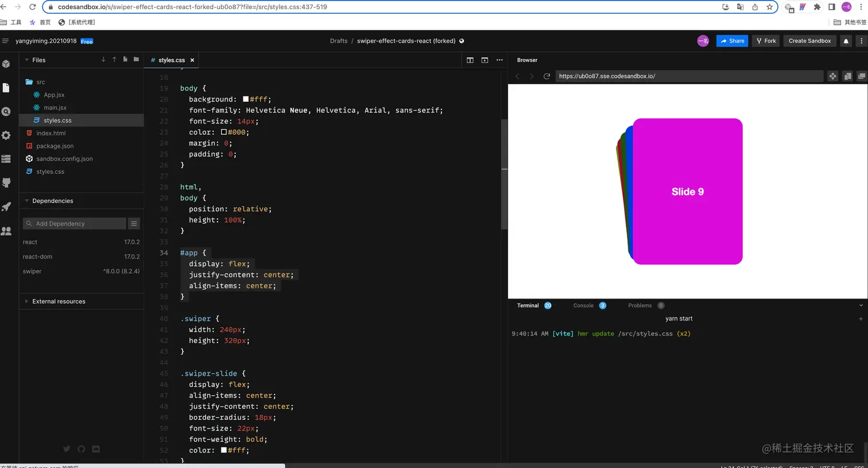Viewport: 868px width, 468px height.
Task: Click the user avatar in CodeSandbox header
Action: (703, 41)
